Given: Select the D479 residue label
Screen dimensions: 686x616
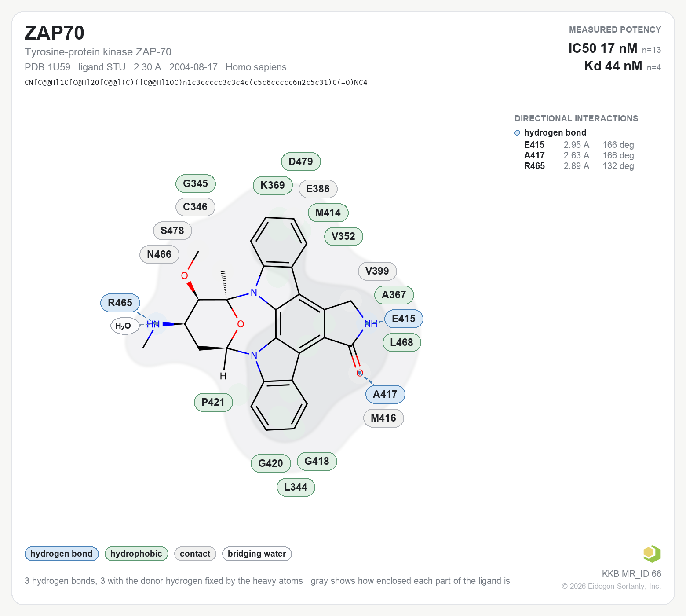Looking at the screenshot, I should (301, 161).
